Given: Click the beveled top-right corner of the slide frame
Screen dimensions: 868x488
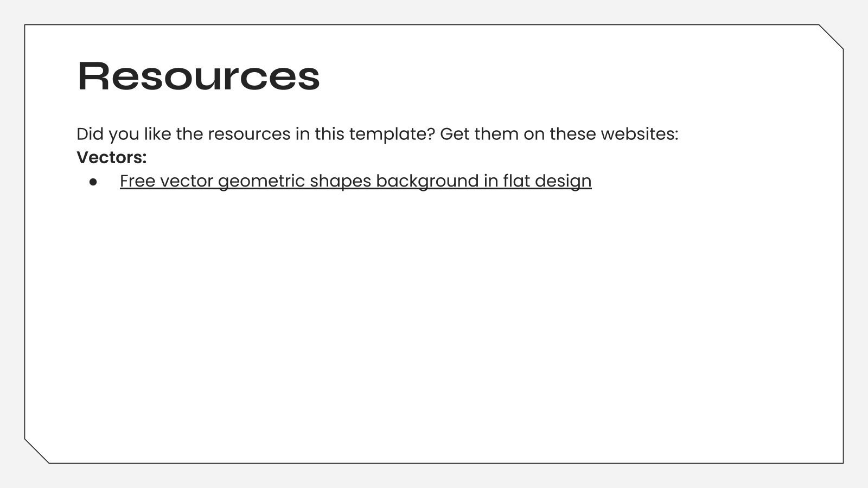Looking at the screenshot, I should click(831, 37).
